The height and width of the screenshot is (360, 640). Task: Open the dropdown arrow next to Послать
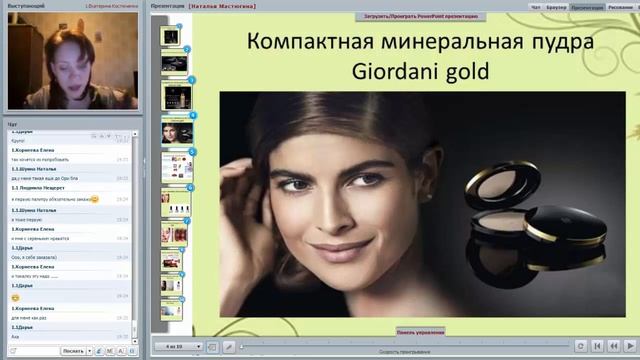click(x=89, y=351)
